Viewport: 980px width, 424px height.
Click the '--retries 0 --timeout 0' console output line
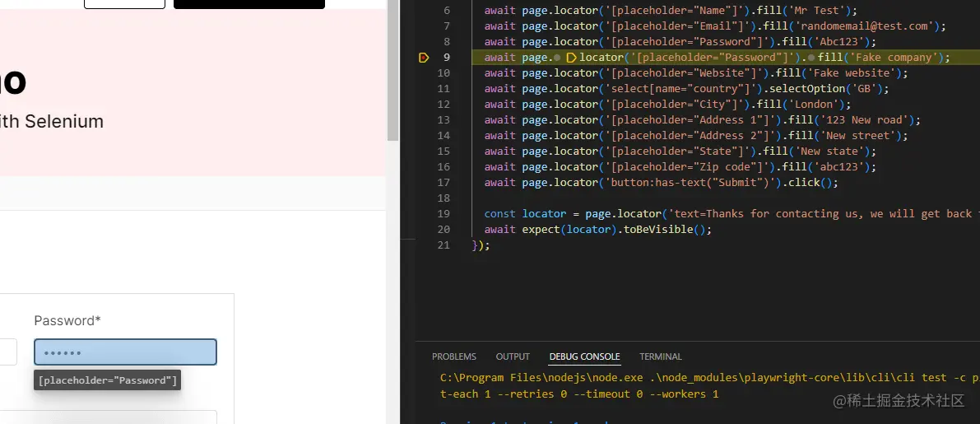pos(579,394)
